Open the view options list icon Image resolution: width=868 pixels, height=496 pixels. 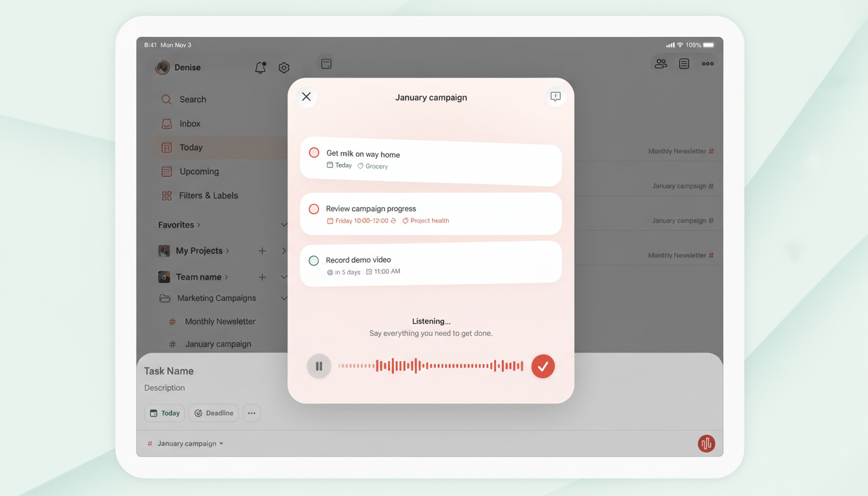coord(684,63)
